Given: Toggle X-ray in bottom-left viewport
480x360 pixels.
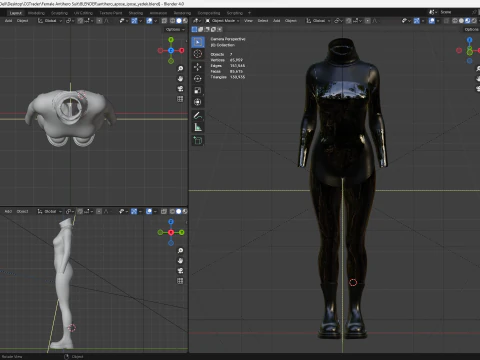Looking at the screenshot, I should 164,211.
